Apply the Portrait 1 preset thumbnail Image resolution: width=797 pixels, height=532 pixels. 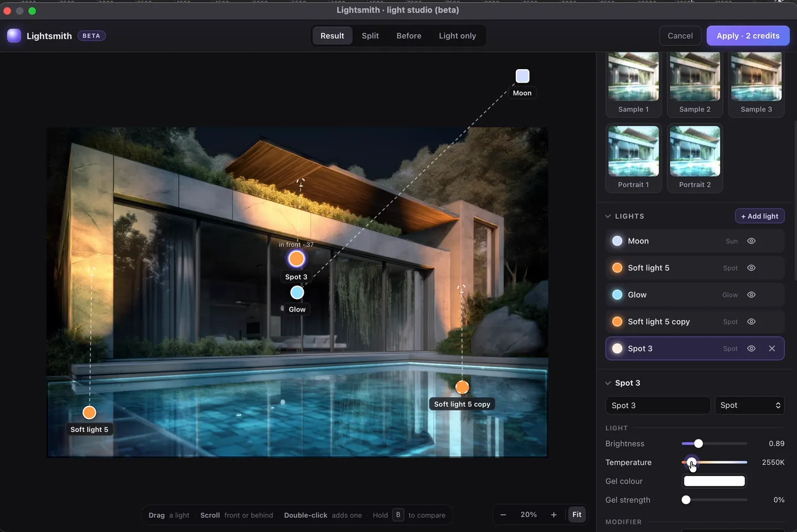pos(634,158)
